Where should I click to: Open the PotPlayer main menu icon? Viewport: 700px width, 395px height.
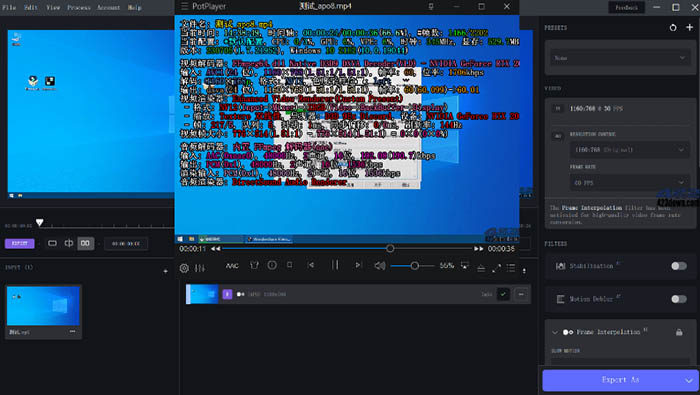point(184,6)
